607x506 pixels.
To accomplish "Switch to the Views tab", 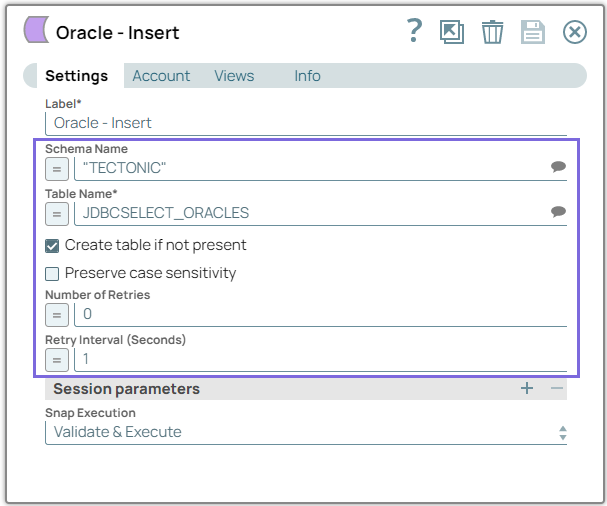I will point(234,76).
